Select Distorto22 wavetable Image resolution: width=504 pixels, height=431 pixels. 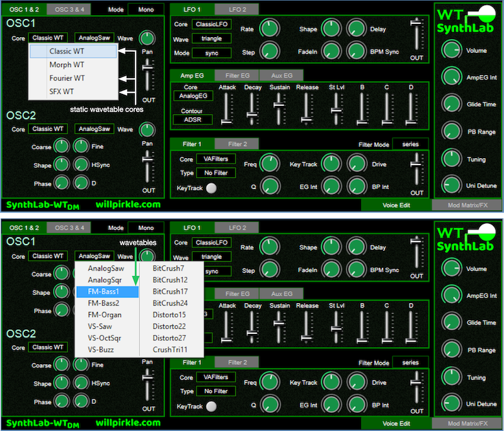pyautogui.click(x=171, y=326)
